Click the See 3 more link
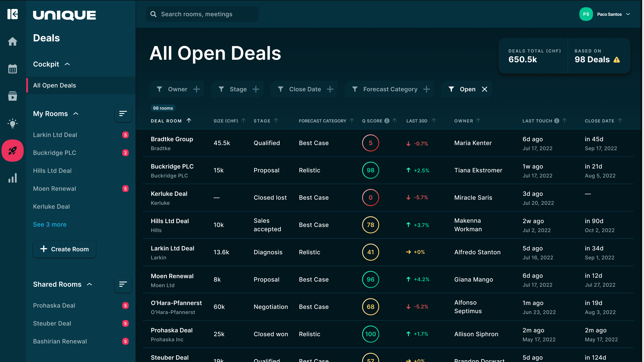This screenshot has height=362, width=644. [x=50, y=224]
